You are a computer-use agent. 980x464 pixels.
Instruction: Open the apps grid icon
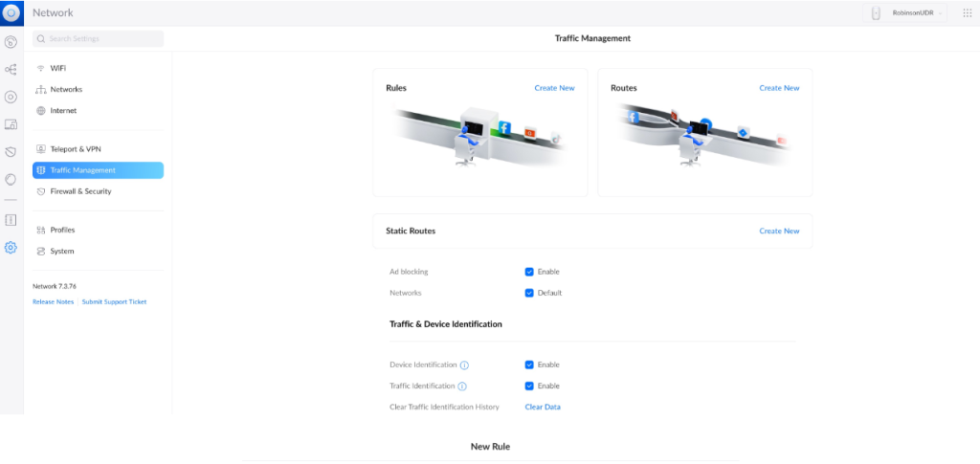tap(966, 12)
